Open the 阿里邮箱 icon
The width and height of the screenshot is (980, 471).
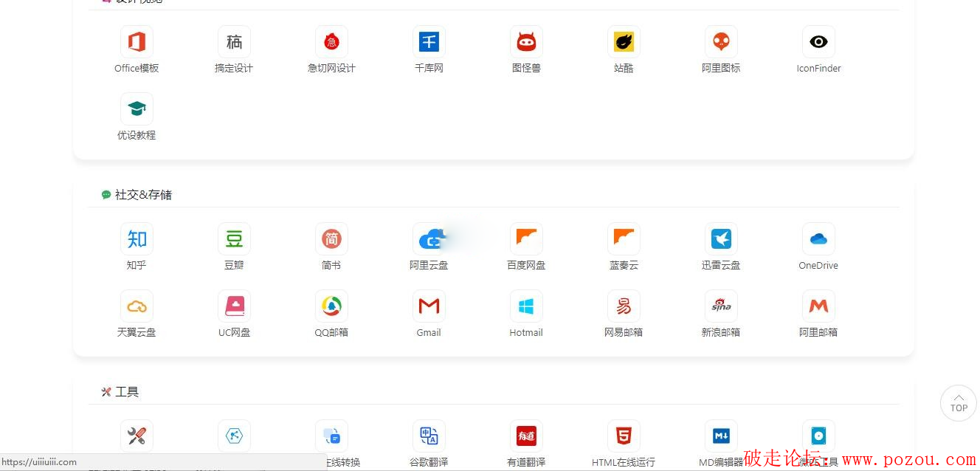(818, 306)
